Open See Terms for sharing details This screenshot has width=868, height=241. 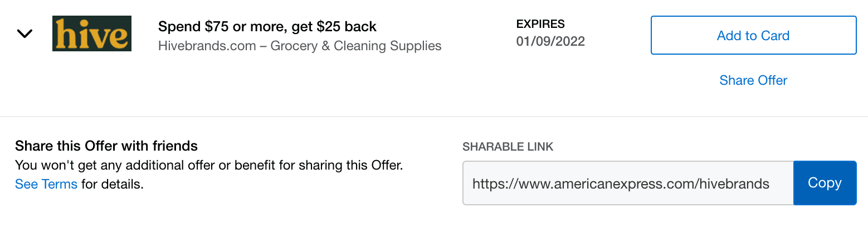(x=46, y=184)
